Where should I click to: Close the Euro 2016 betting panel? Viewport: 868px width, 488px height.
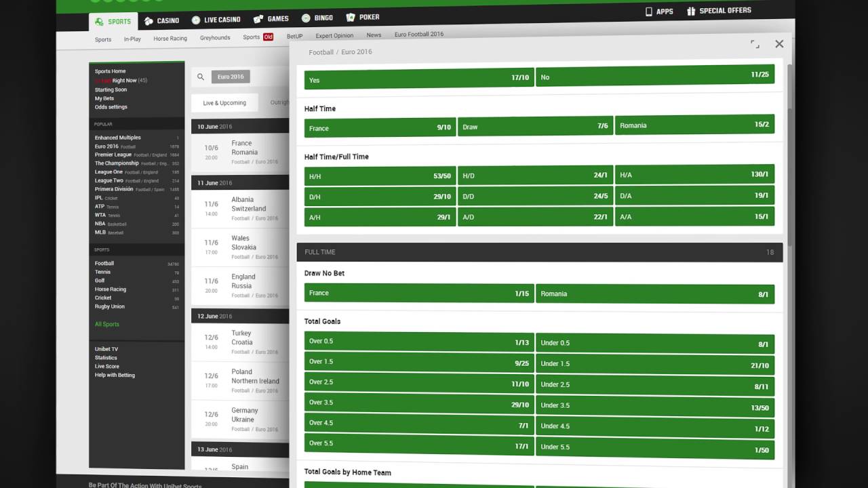(x=779, y=43)
